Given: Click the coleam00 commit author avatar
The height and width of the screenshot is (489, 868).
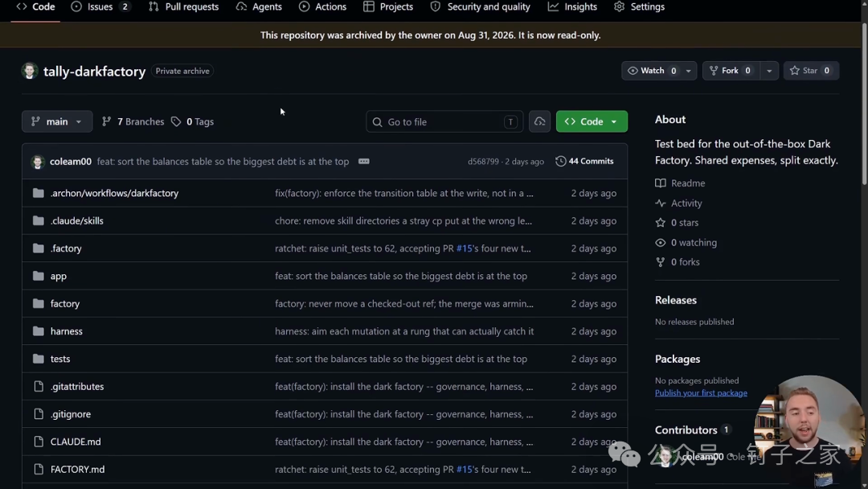Looking at the screenshot, I should (38, 161).
